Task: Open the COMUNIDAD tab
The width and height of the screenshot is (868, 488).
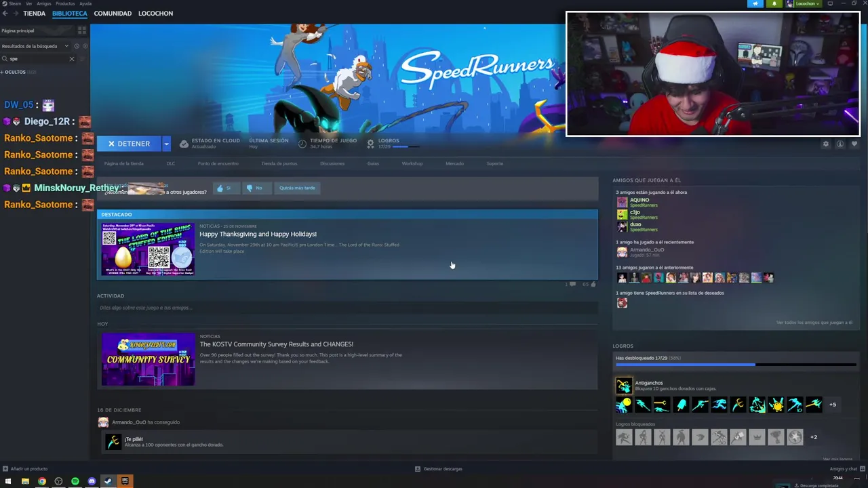Action: point(113,14)
